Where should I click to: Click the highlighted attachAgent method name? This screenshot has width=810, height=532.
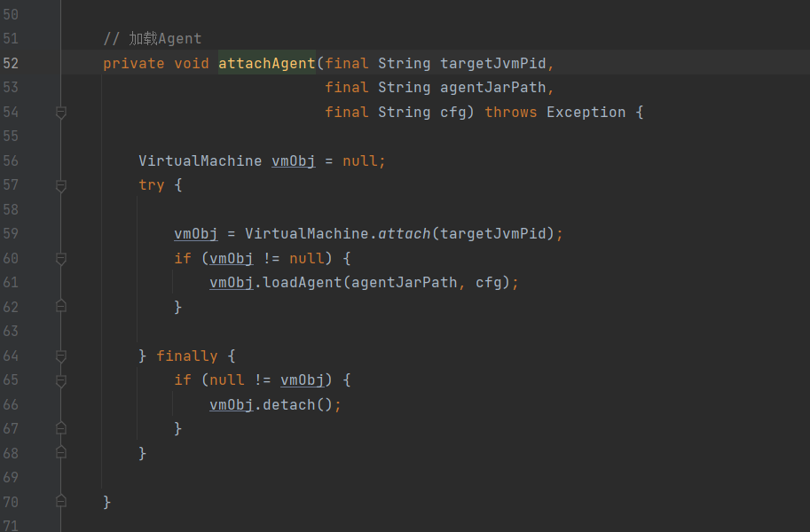[266, 63]
